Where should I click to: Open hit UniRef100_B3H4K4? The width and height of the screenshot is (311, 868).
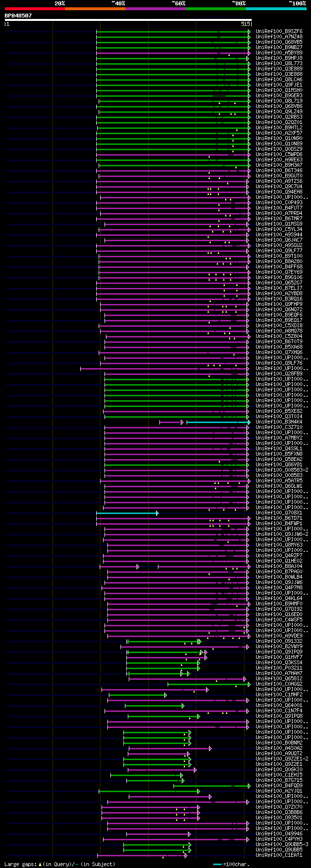[x=279, y=422]
